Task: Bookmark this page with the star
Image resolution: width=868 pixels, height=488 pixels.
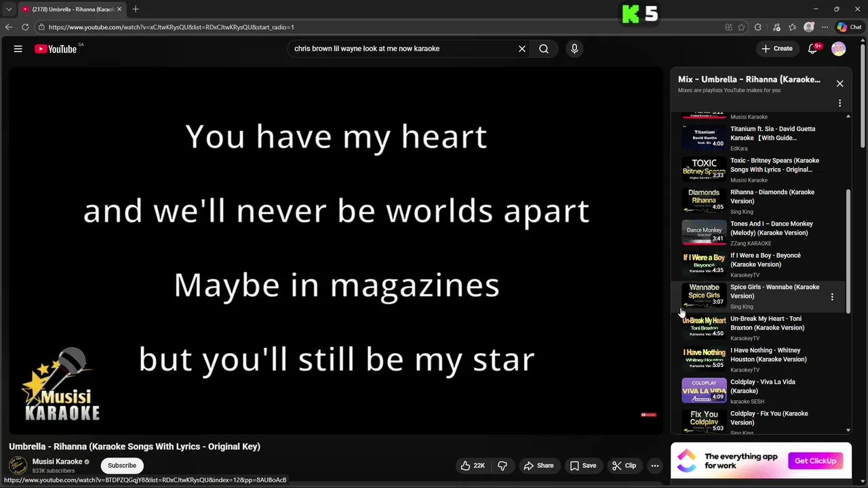Action: (741, 27)
